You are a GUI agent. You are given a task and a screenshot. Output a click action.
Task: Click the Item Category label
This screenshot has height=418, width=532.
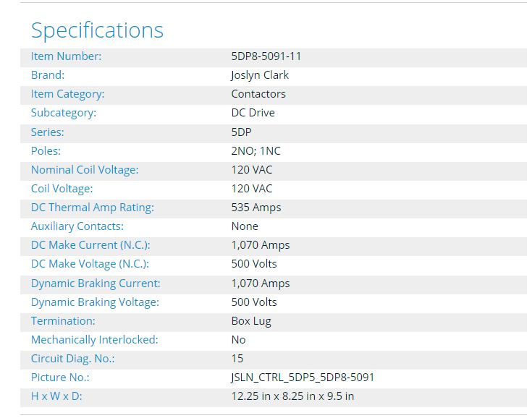[x=67, y=94]
